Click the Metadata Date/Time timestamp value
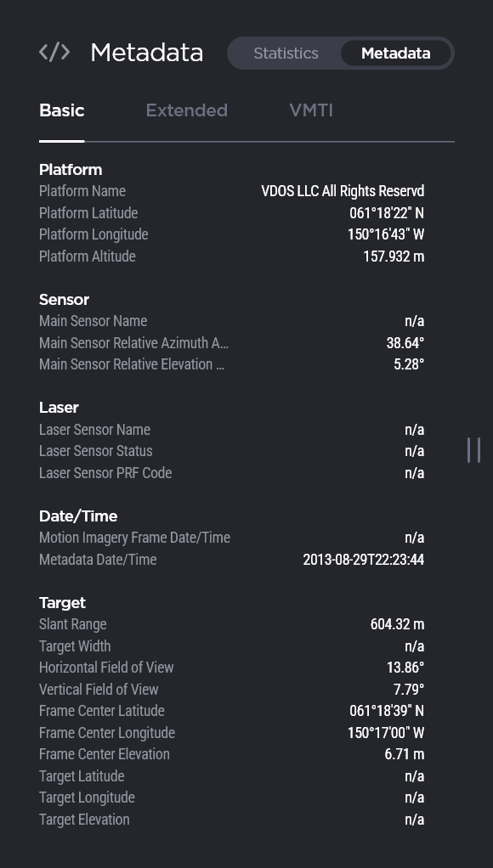 tap(364, 560)
